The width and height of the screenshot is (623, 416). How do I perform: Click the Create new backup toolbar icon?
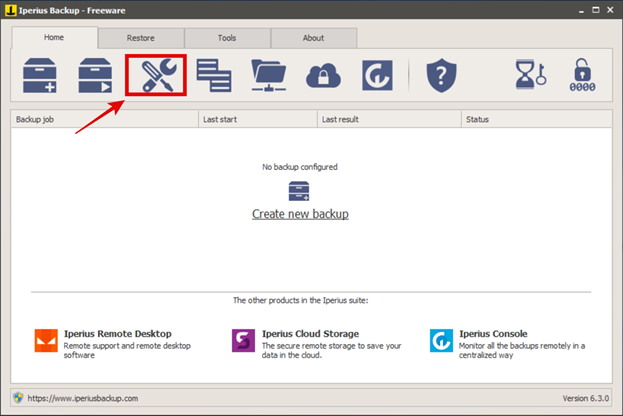point(40,75)
